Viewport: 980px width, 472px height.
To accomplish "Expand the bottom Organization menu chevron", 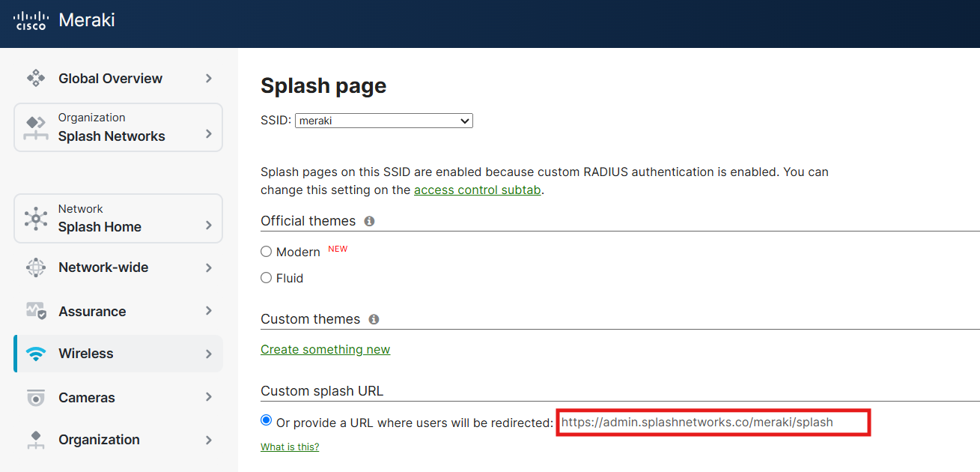I will pyautogui.click(x=209, y=440).
